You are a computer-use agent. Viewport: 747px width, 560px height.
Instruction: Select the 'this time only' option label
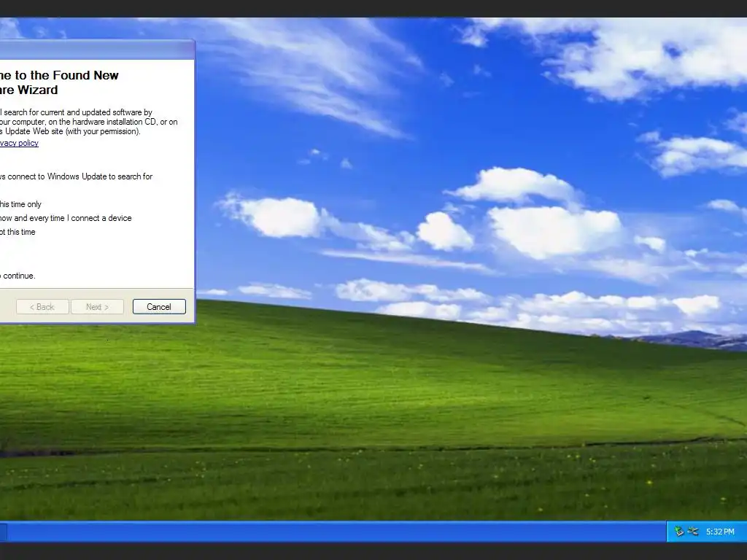(x=20, y=204)
